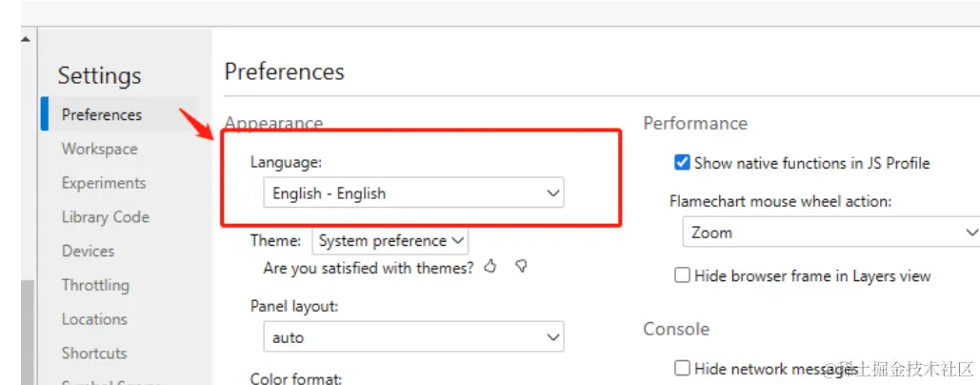The image size is (980, 385).
Task: Click the scrollbar track above the thumb
Action: [x=26, y=162]
